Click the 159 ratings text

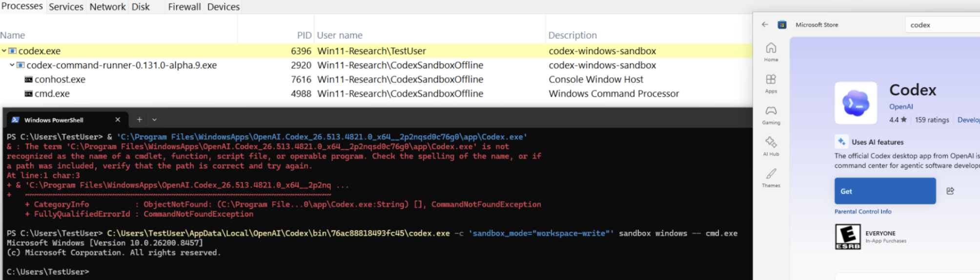coord(932,120)
